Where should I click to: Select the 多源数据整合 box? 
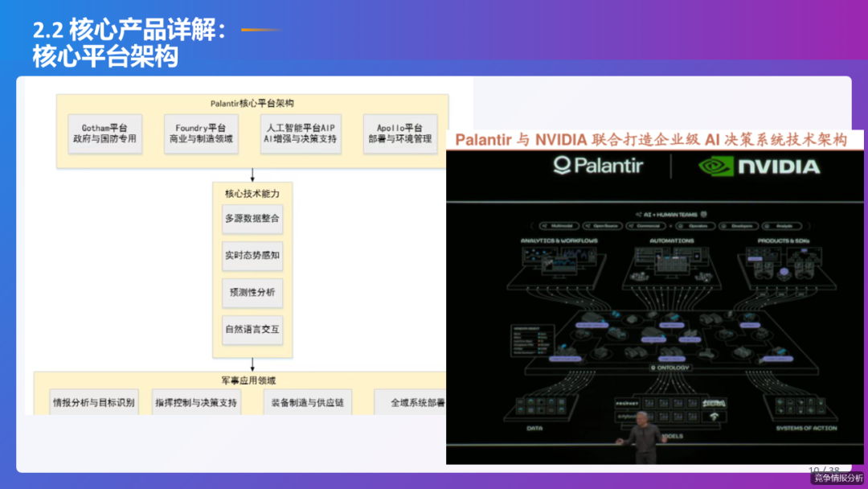click(252, 219)
